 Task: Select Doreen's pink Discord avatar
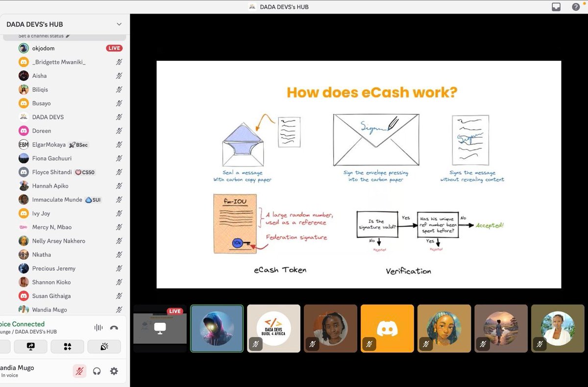click(24, 131)
